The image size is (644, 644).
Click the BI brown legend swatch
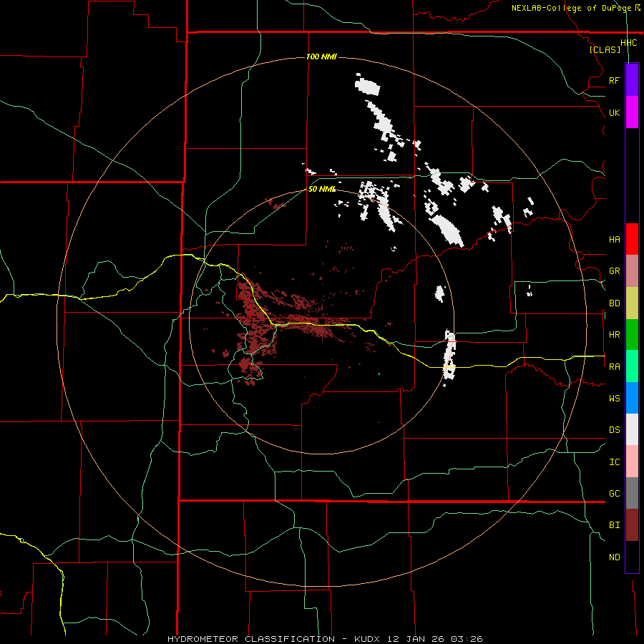point(632,525)
